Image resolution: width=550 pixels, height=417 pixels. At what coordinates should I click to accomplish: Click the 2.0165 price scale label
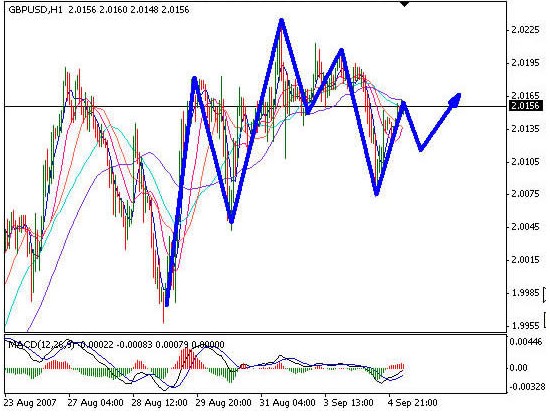pyautogui.click(x=525, y=96)
